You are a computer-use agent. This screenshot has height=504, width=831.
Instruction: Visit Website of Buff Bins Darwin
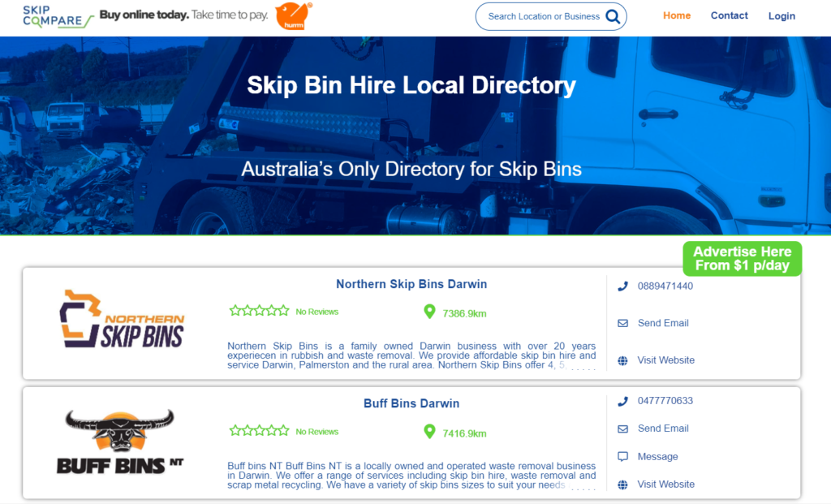(x=665, y=485)
